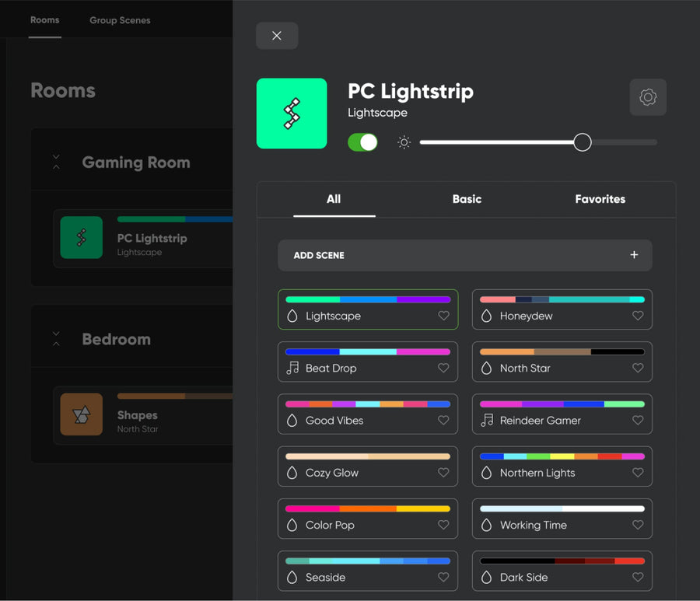Screen dimensions: 700x601
Task: Select the Cozy Glow scene
Action: click(x=368, y=466)
